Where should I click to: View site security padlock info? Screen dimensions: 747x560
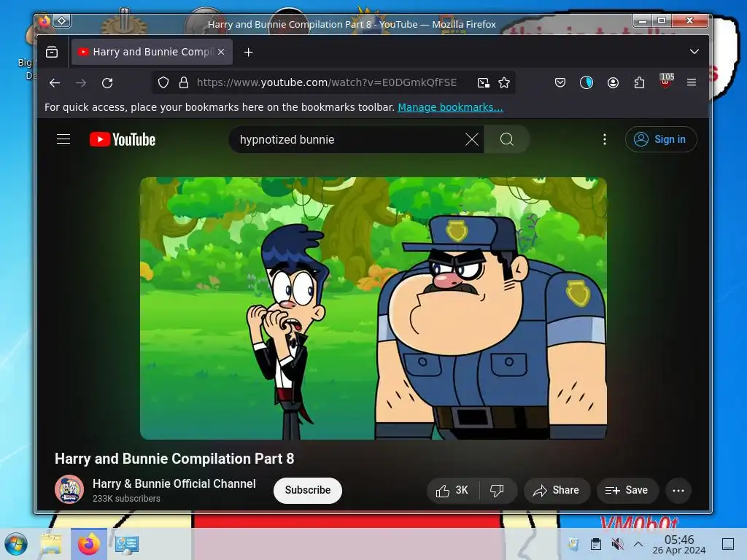(x=183, y=83)
